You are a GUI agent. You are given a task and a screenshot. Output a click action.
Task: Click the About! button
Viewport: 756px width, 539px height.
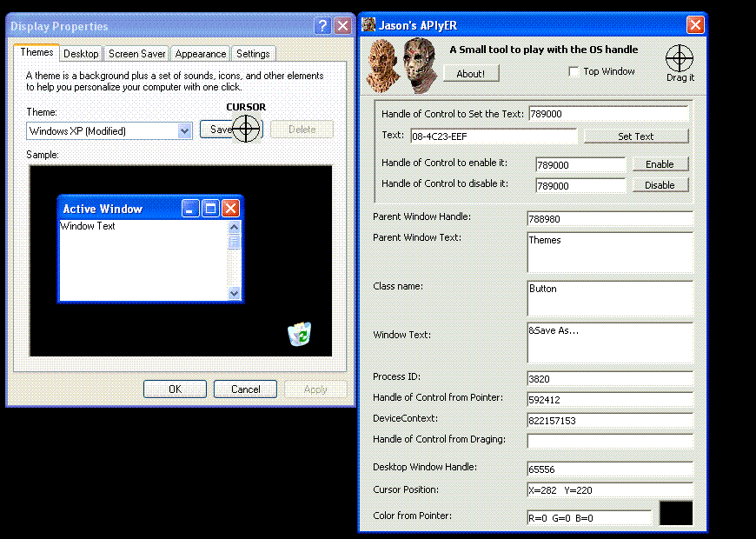tap(471, 74)
